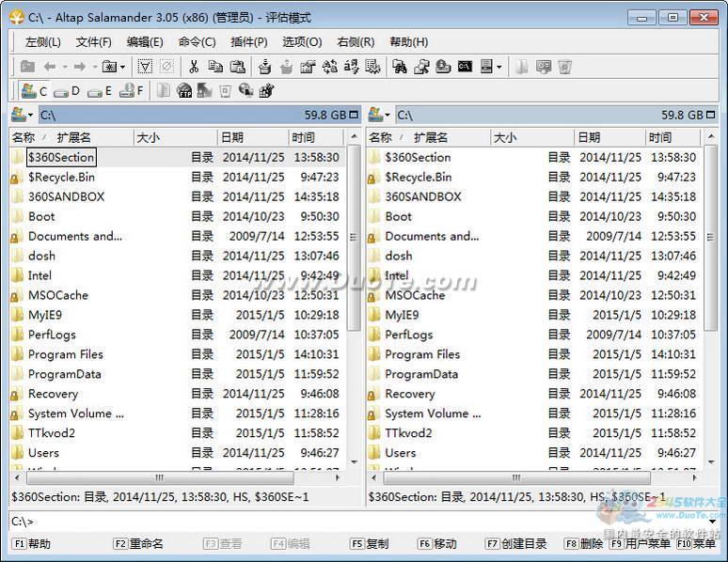The width and height of the screenshot is (728, 562).
Task: Open the 插件(P) menu
Action: [x=249, y=42]
